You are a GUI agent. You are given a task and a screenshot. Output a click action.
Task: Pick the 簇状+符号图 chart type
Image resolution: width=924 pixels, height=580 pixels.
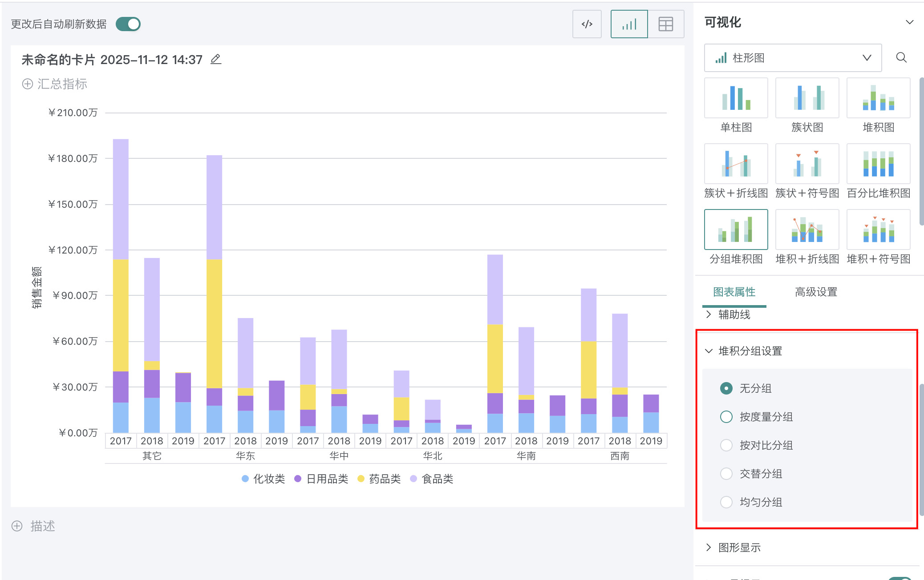(x=807, y=164)
